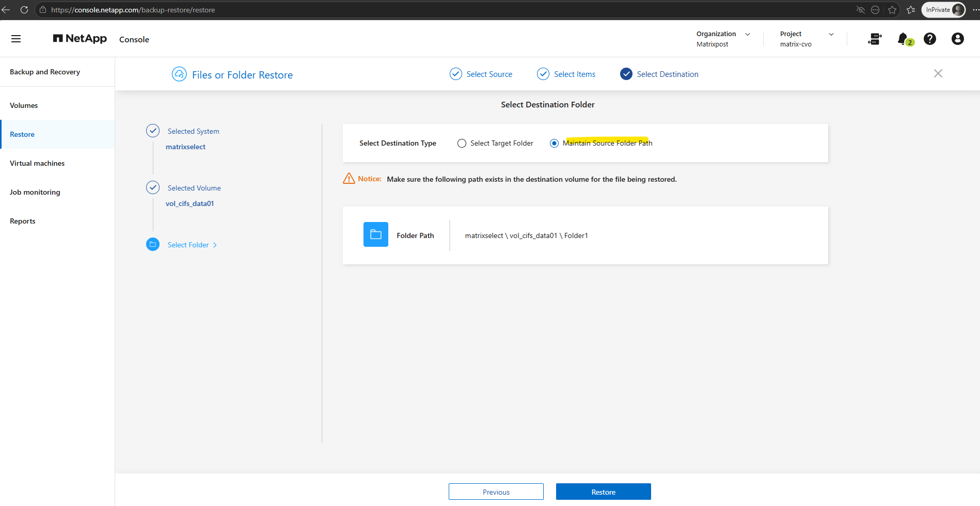Click the Files or Folder Restore cloud icon
This screenshot has width=980, height=506.
point(179,74)
